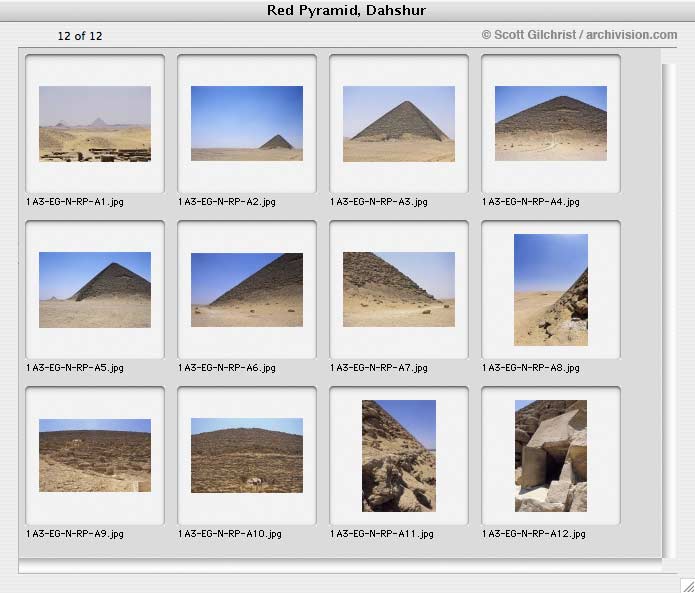
Task: Click the "12 of 12" item counter
Action: (80, 36)
